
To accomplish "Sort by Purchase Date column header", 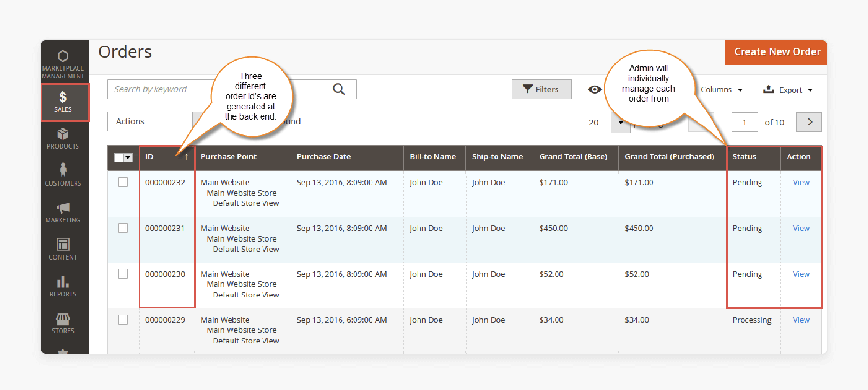I will point(324,157).
